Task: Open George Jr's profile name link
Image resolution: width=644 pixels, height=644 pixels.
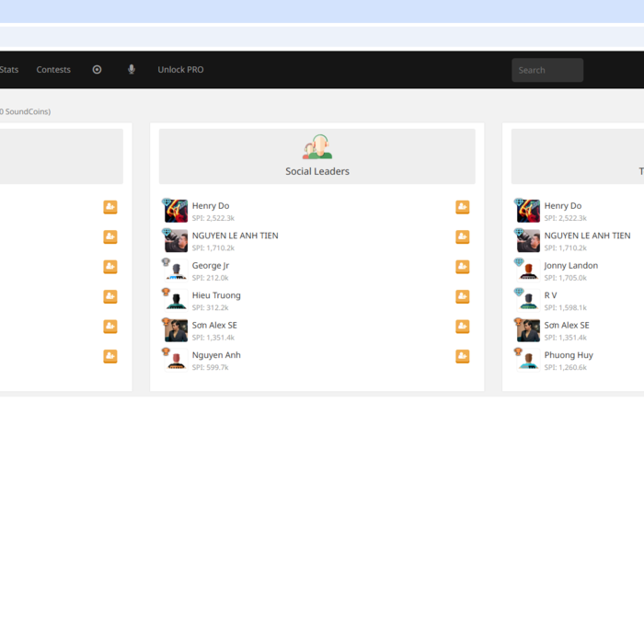Action: tap(211, 266)
